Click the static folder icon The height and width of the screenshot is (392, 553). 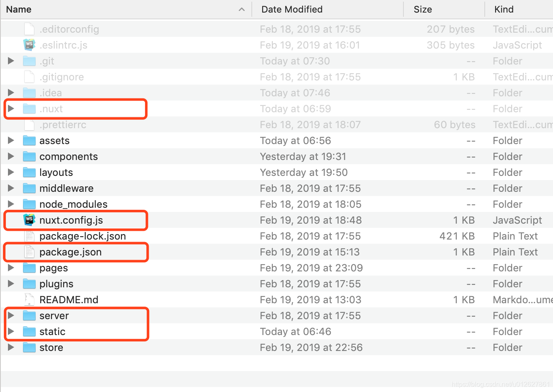[29, 332]
